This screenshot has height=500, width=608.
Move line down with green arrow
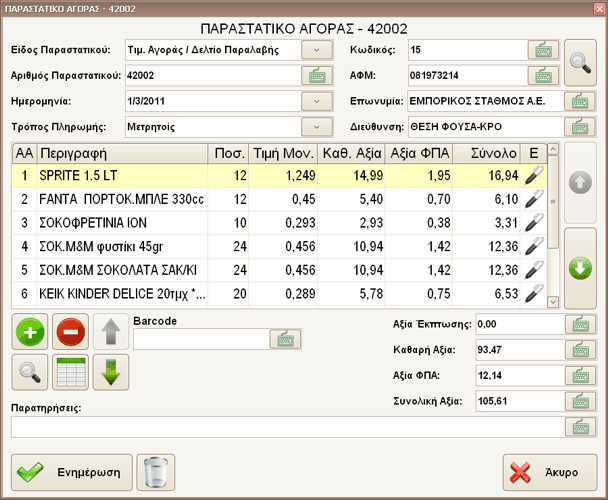(111, 372)
